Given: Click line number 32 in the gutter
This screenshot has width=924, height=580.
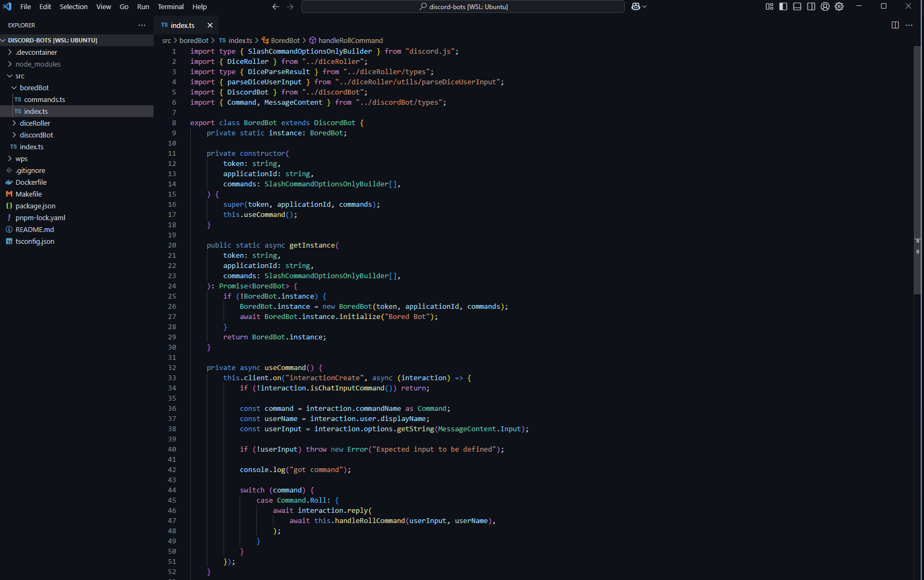Looking at the screenshot, I should coord(172,367).
